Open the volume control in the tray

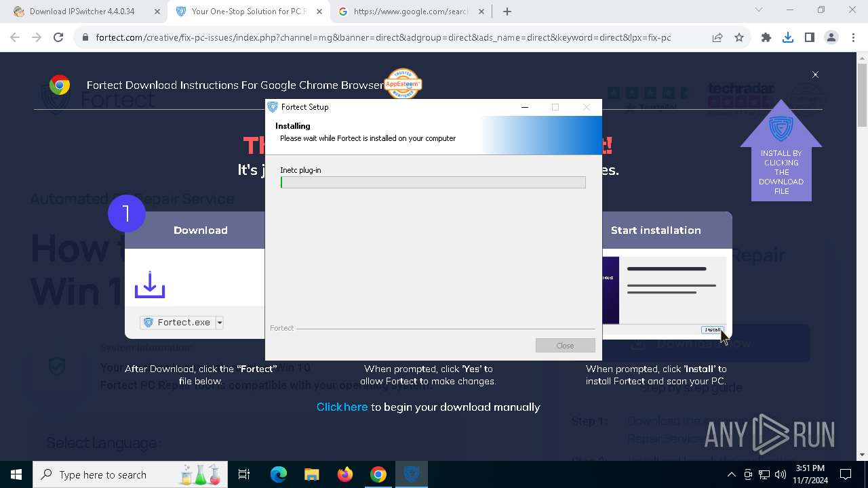click(x=780, y=474)
